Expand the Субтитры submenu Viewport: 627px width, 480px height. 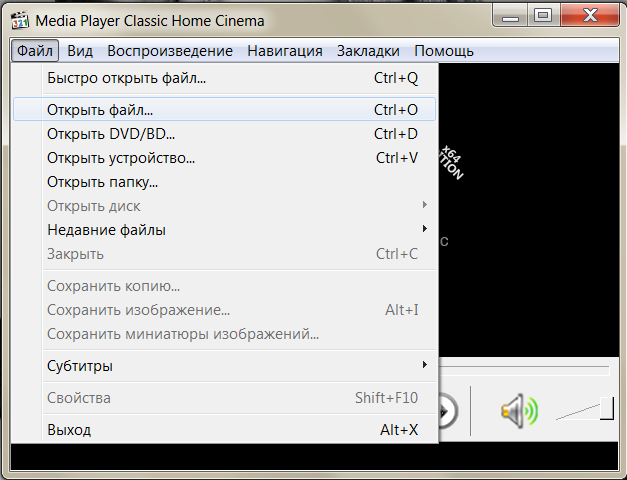[x=225, y=366]
